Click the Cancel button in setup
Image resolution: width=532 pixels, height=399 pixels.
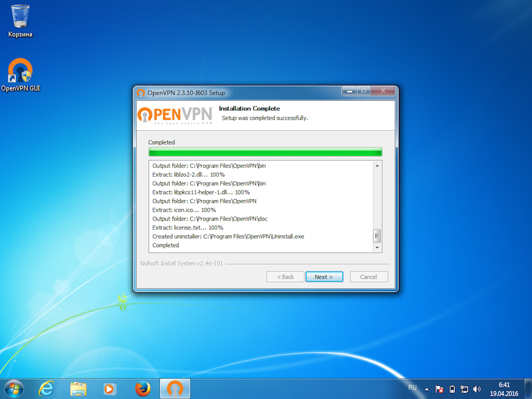[x=369, y=277]
